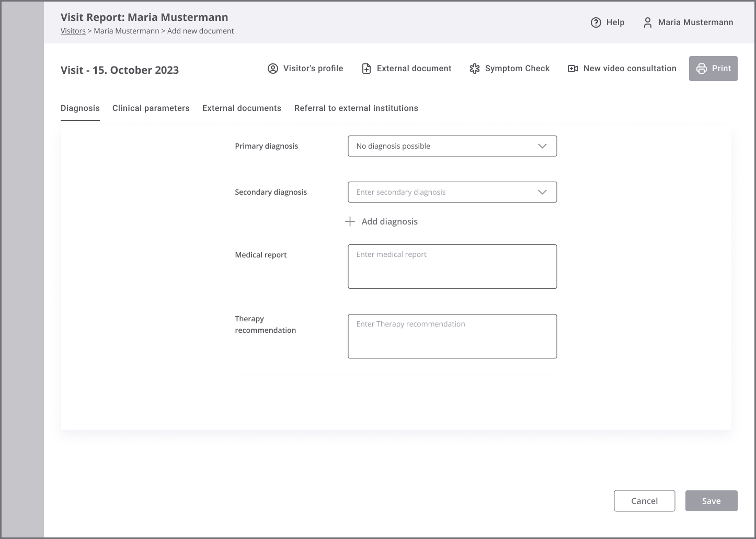756x539 pixels.
Task: Open the External documents tab
Action: 242,108
